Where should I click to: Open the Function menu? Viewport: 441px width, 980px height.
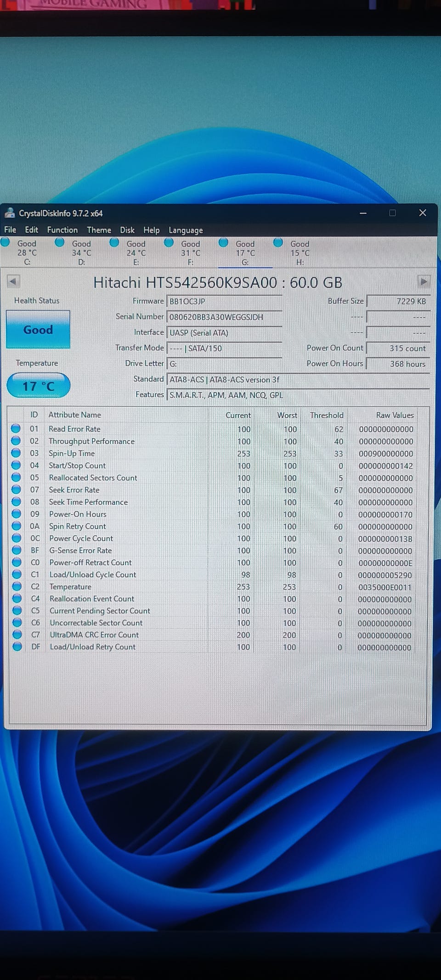click(62, 230)
